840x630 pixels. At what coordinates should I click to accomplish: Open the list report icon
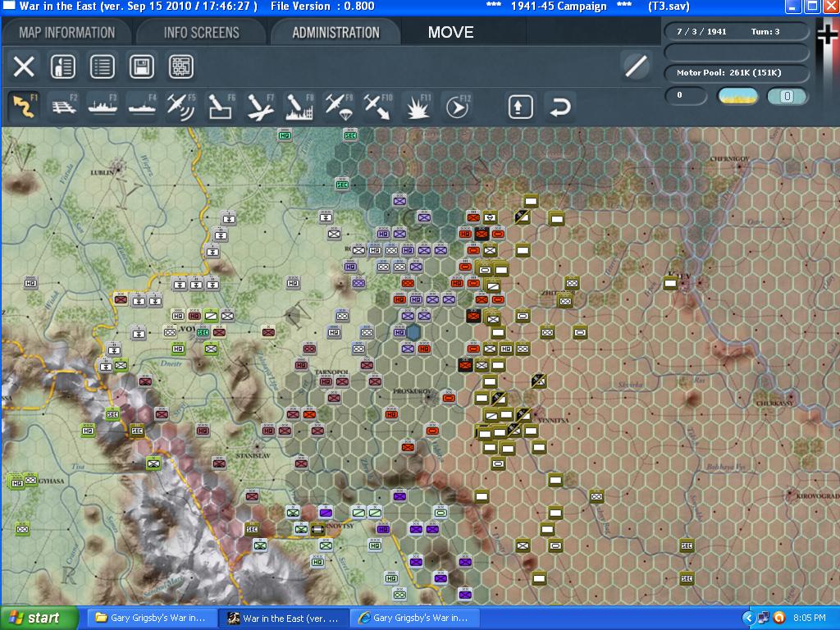103,67
